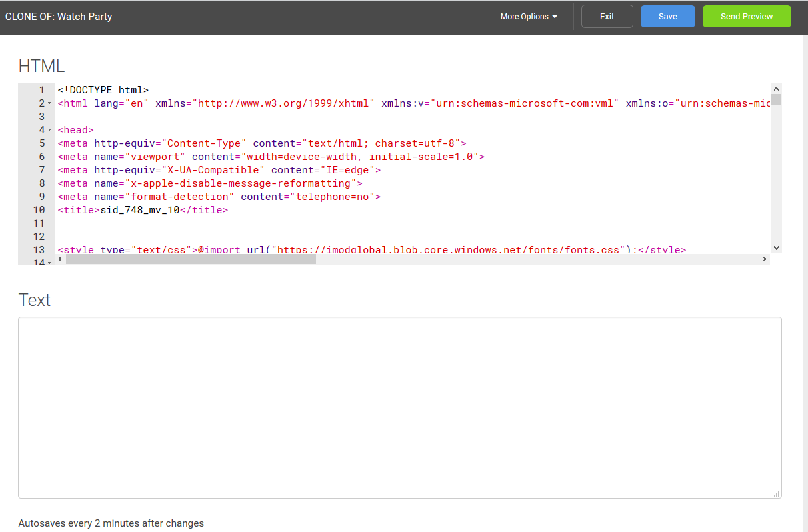Viewport: 808px width, 532px height.
Task: Save the email template
Action: click(x=667, y=16)
